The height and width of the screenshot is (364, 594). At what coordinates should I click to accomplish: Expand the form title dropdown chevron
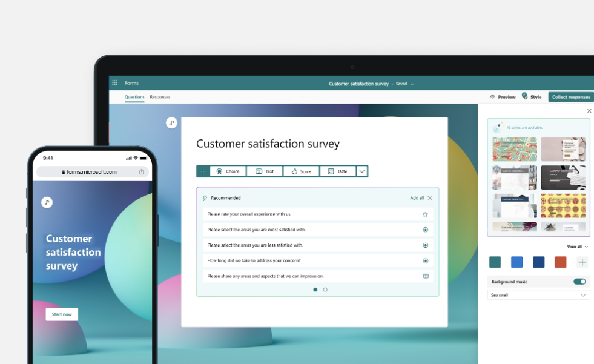pyautogui.click(x=412, y=84)
